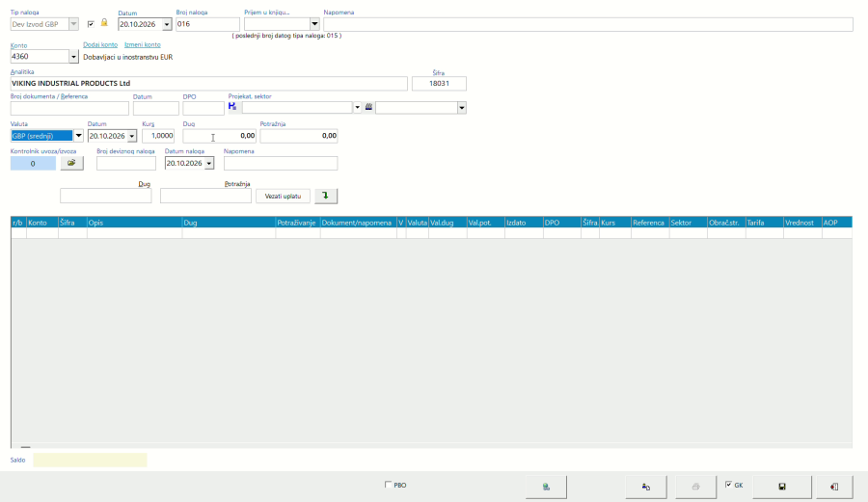Image resolution: width=868 pixels, height=502 pixels.
Task: Open the Datum naloga date picker
Action: click(x=209, y=163)
